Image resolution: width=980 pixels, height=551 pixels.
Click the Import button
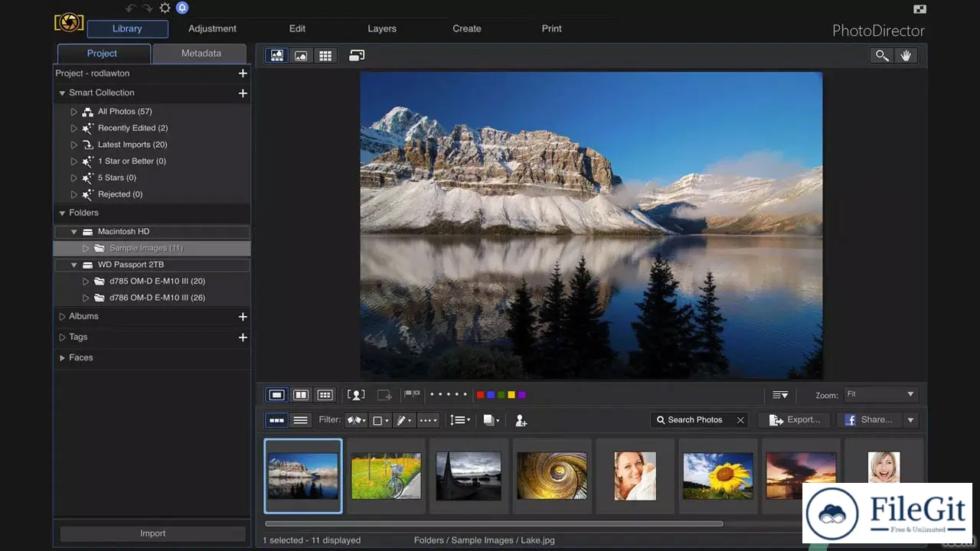pos(152,533)
